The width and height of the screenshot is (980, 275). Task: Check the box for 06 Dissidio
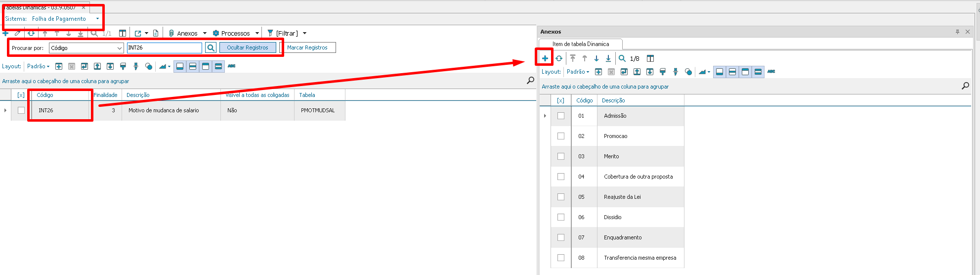tap(561, 217)
